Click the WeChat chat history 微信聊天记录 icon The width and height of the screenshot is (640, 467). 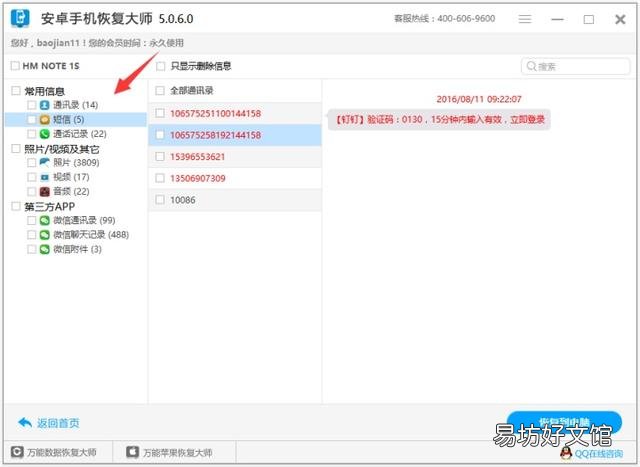click(x=44, y=235)
